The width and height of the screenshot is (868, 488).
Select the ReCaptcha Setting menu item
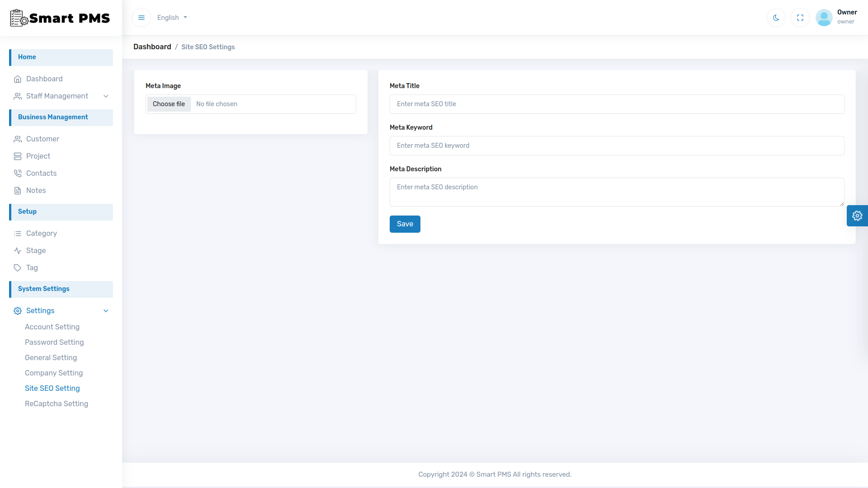click(56, 404)
